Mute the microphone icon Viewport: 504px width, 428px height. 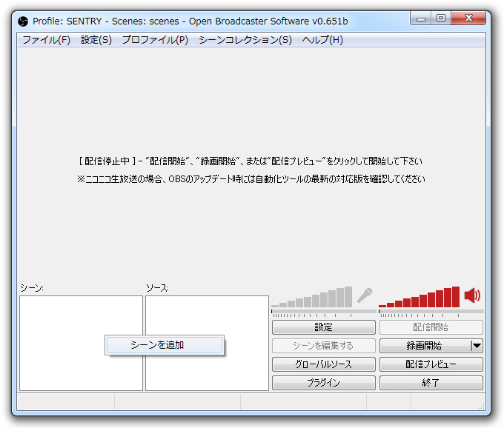click(365, 295)
